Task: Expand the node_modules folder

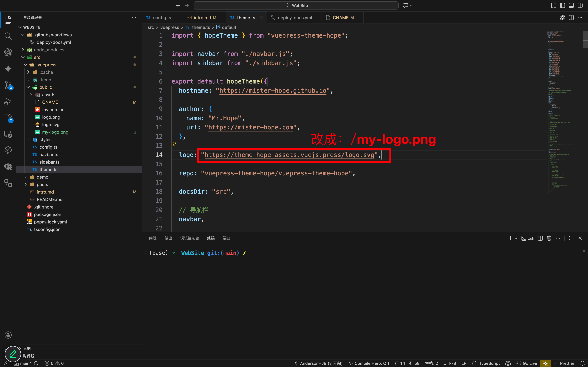Action: 23,50
